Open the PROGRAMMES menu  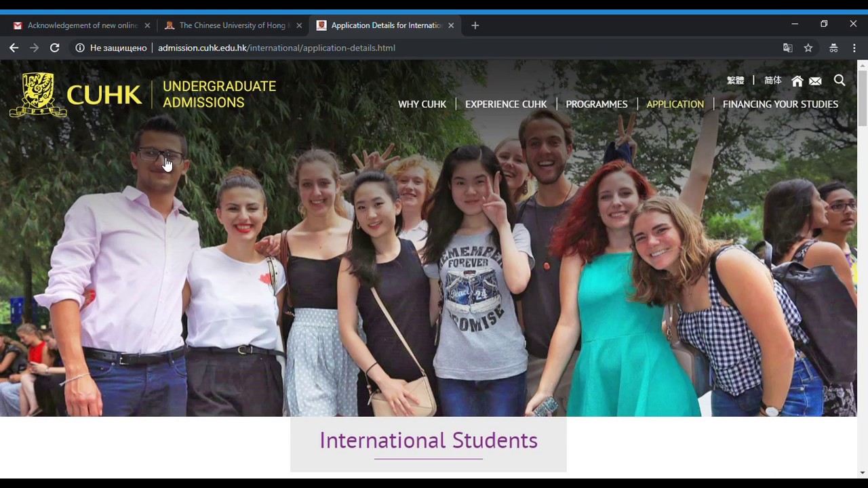(x=597, y=104)
